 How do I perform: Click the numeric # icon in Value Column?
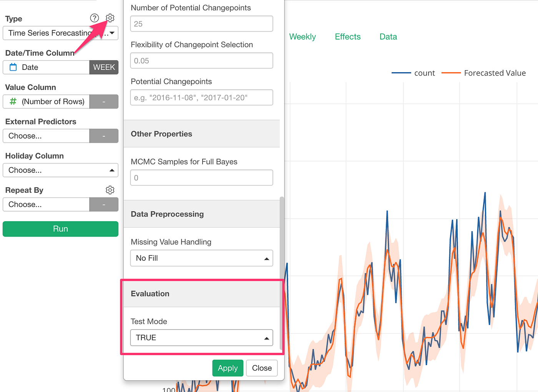(x=13, y=101)
